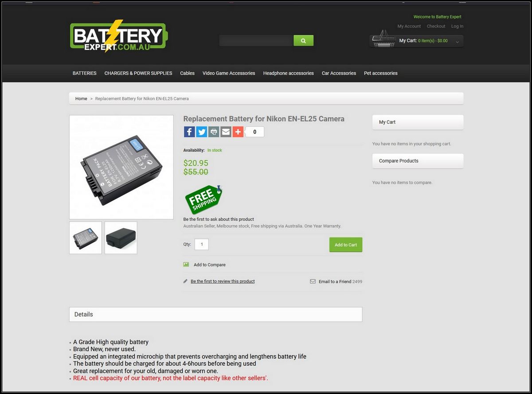
Task: Expand the My Cart dropdown arrow
Action: click(x=457, y=42)
